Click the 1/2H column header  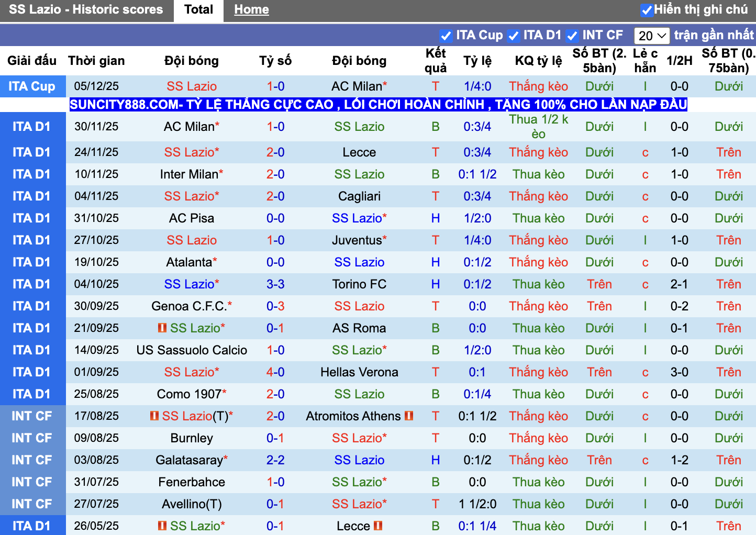(x=680, y=61)
